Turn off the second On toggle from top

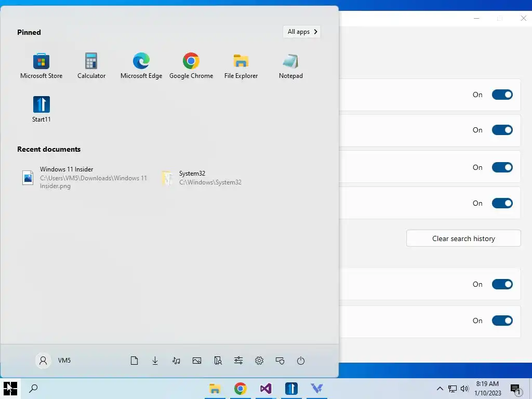[x=502, y=130]
